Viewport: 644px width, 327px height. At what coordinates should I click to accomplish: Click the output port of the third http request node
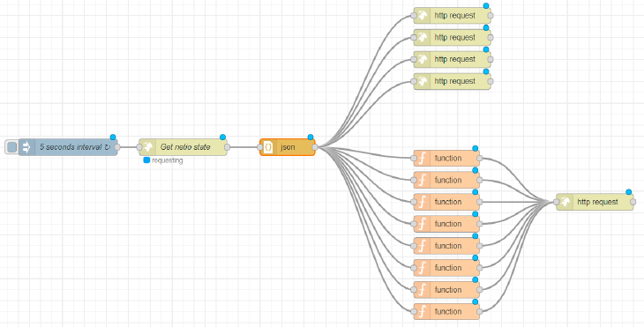490,59
